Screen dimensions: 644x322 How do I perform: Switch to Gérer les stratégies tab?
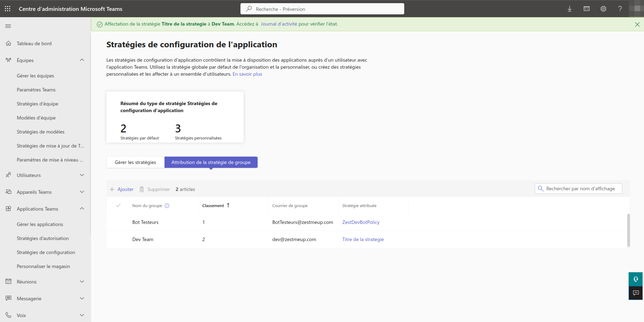[135, 162]
